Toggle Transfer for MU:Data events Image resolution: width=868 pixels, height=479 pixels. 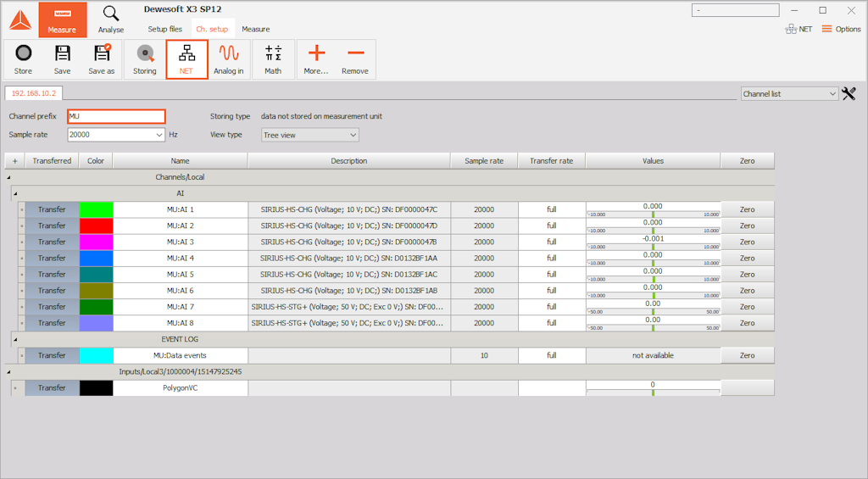point(52,355)
